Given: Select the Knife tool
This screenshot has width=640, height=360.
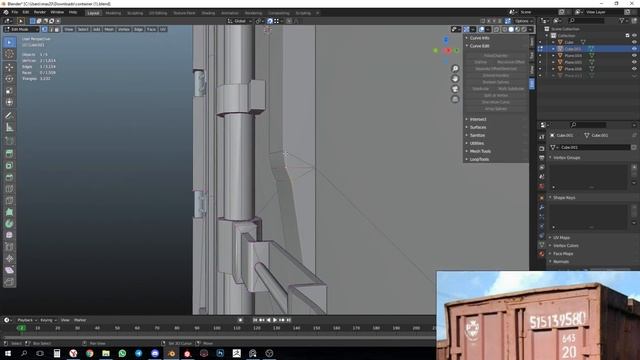Looking at the screenshot, I should [x=9, y=200].
